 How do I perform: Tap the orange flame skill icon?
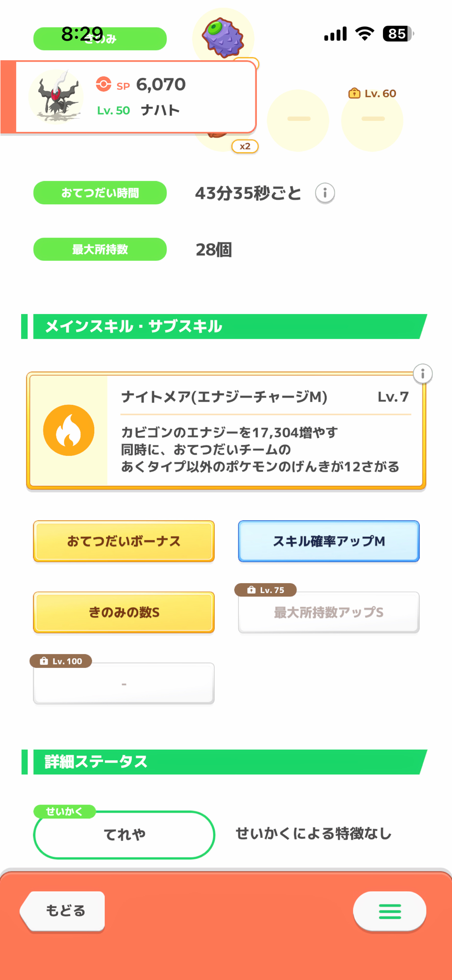click(x=69, y=431)
